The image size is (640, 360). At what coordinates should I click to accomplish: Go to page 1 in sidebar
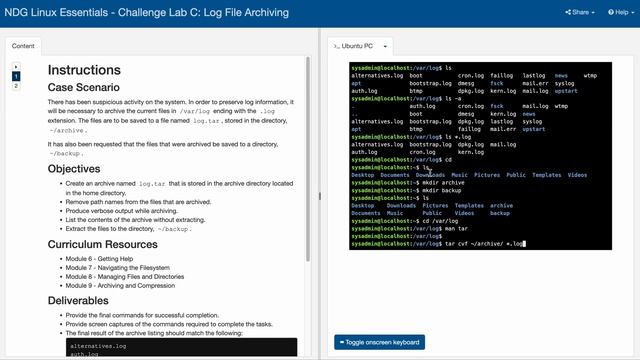click(16, 76)
